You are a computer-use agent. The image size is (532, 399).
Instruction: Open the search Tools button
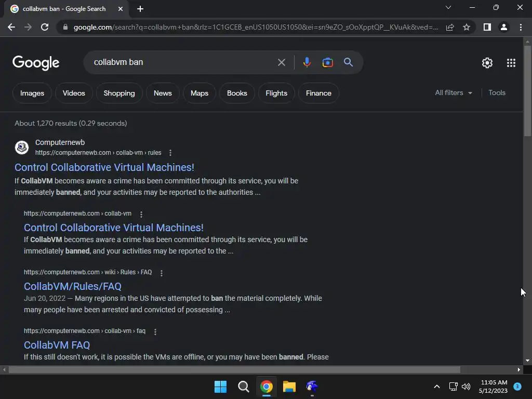[x=497, y=92]
